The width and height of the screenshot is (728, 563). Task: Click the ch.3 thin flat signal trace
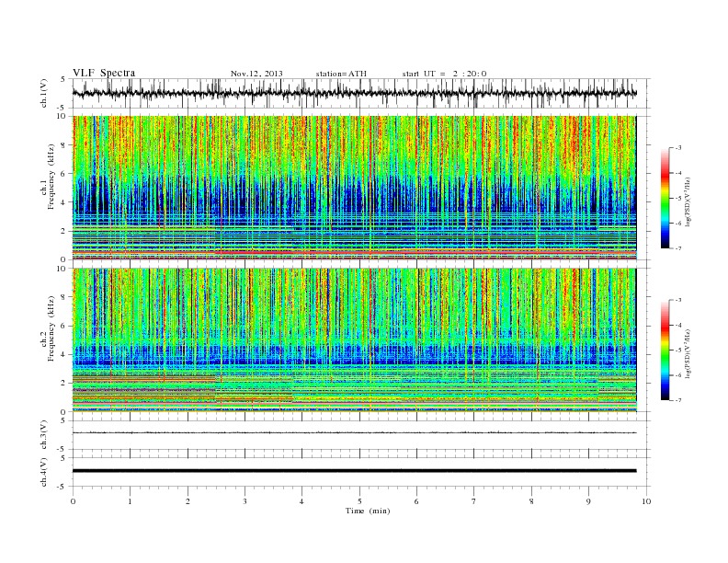coord(354,433)
